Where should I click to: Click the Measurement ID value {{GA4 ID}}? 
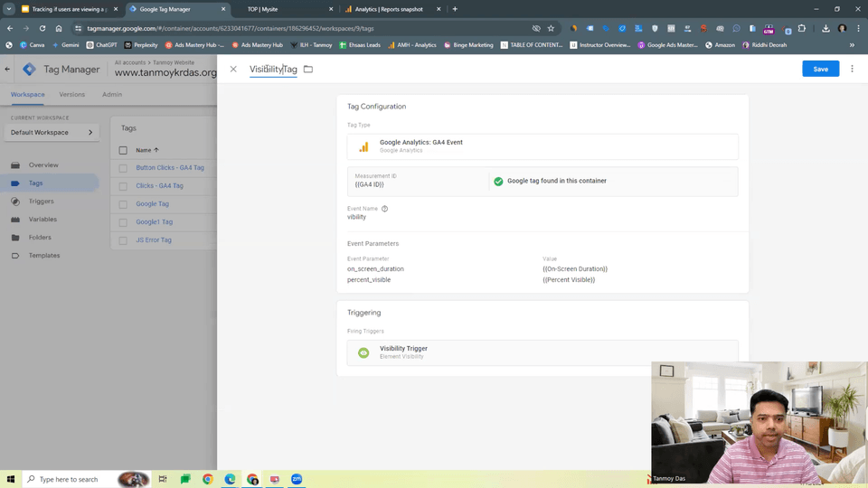pyautogui.click(x=369, y=184)
